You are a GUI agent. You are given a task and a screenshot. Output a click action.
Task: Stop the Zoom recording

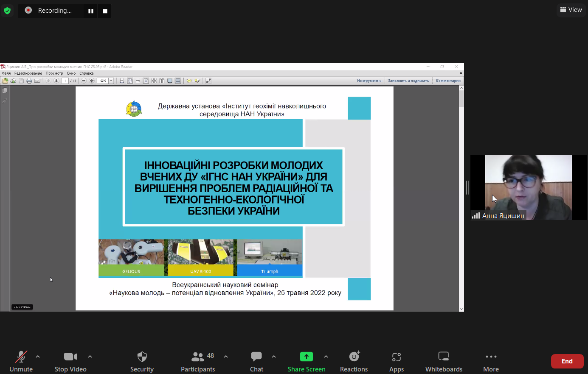coord(105,11)
